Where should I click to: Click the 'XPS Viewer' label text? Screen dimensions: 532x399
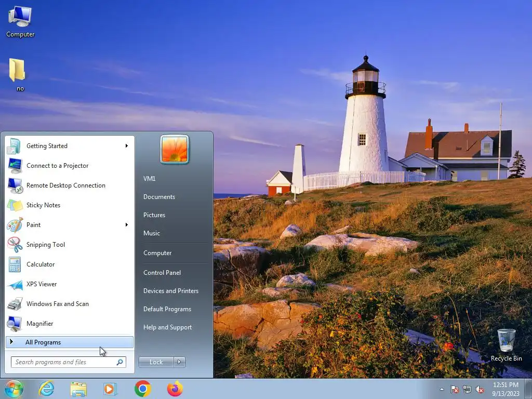click(42, 284)
